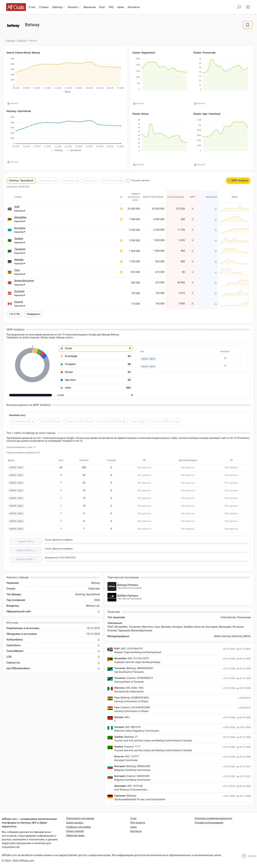This screenshot has width=257, height=868.
Task: Click the help icon under Search Volume Brand chart
Action: (8, 104)
